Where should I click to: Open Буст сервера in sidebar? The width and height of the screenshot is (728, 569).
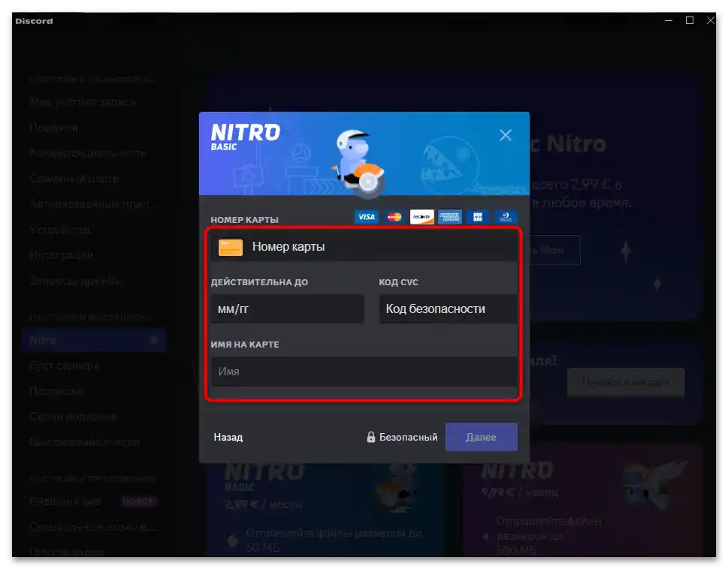pos(65,366)
